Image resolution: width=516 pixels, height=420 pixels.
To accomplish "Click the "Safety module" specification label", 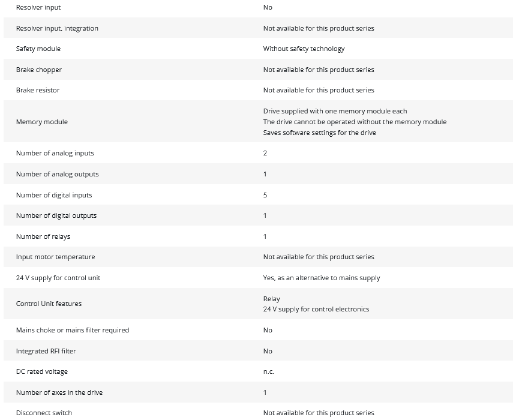I will tap(38, 49).
